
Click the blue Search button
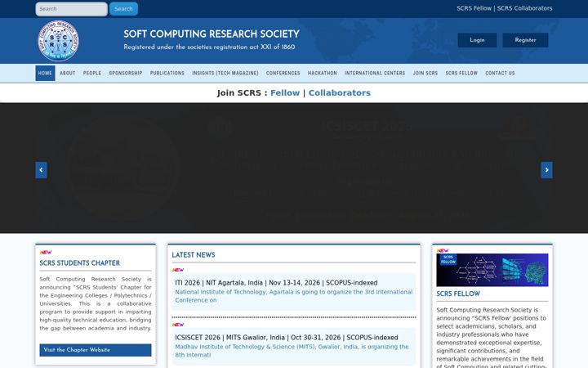point(124,9)
